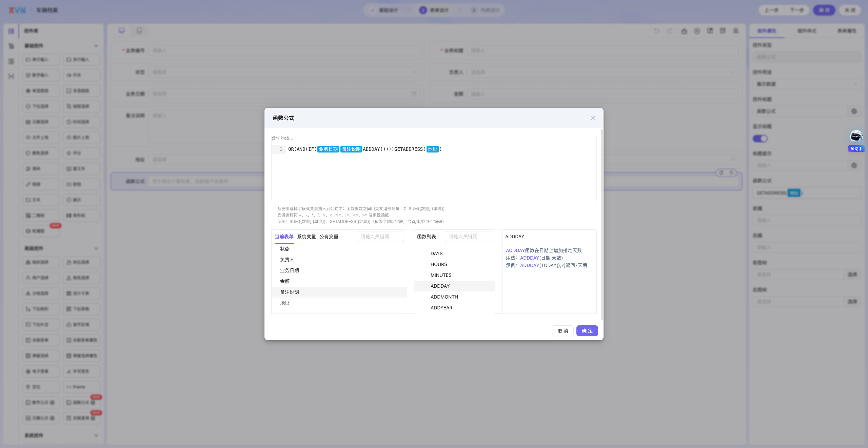Click the clear canvas icon in the toolbar
Viewport: 868px width, 448px height.
click(x=684, y=31)
